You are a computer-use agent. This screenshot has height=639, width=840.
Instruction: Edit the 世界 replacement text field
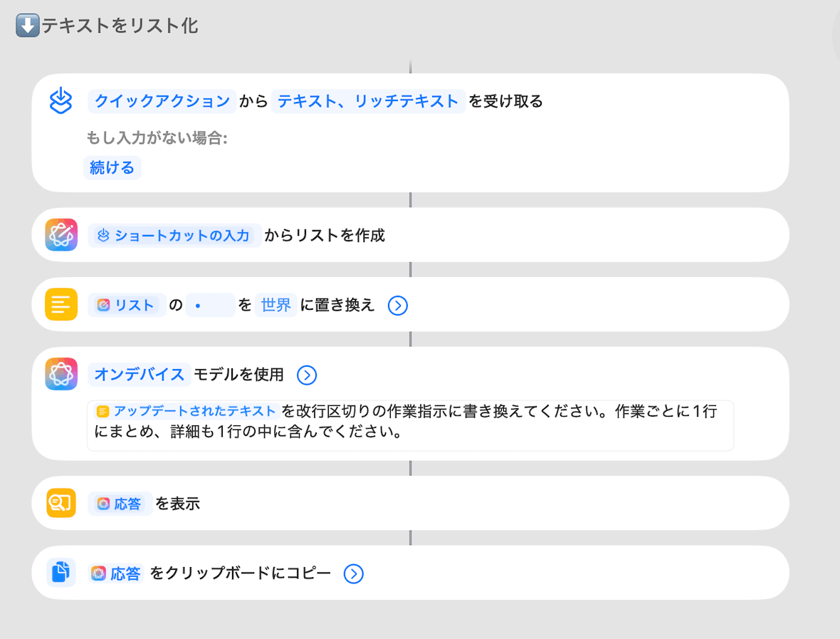276,306
